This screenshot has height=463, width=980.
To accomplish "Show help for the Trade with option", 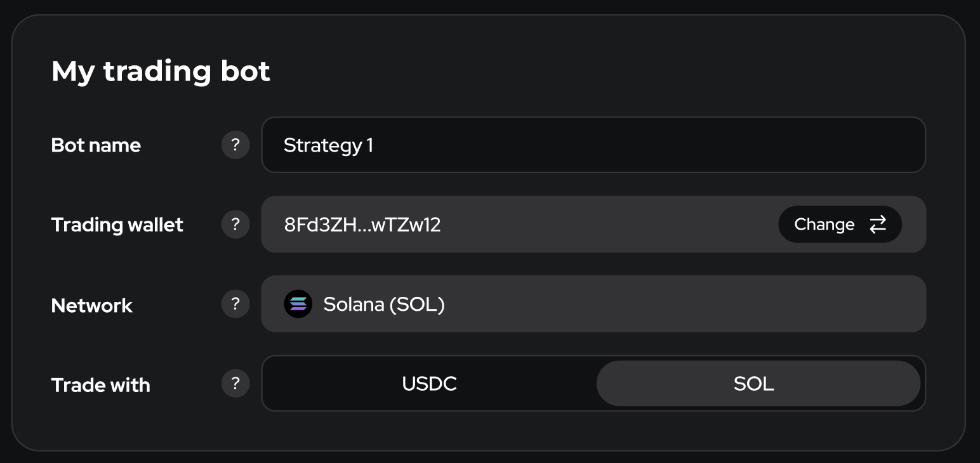I will coord(235,384).
